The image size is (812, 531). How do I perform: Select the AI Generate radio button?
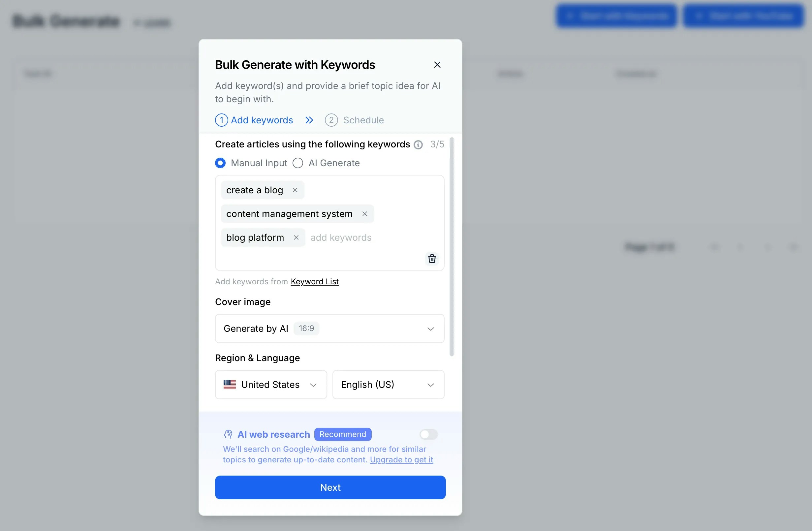point(297,163)
